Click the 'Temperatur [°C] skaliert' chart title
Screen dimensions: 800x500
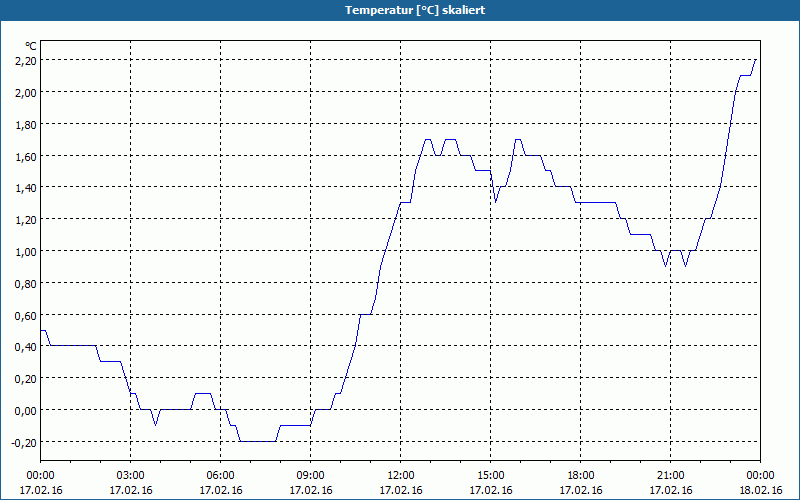click(x=415, y=10)
